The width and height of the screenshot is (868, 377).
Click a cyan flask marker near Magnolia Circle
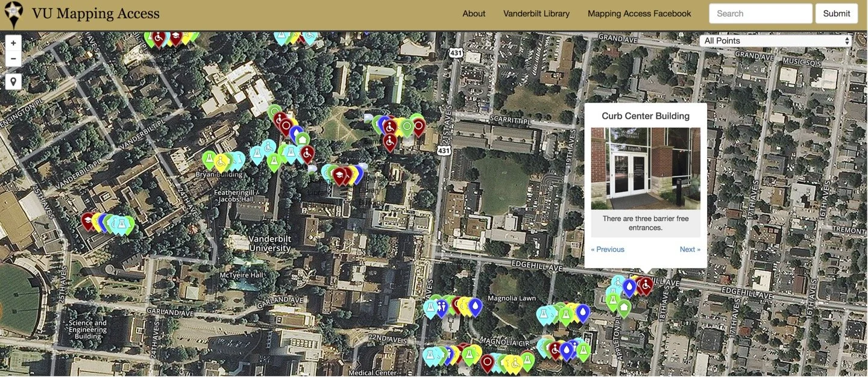(x=430, y=354)
